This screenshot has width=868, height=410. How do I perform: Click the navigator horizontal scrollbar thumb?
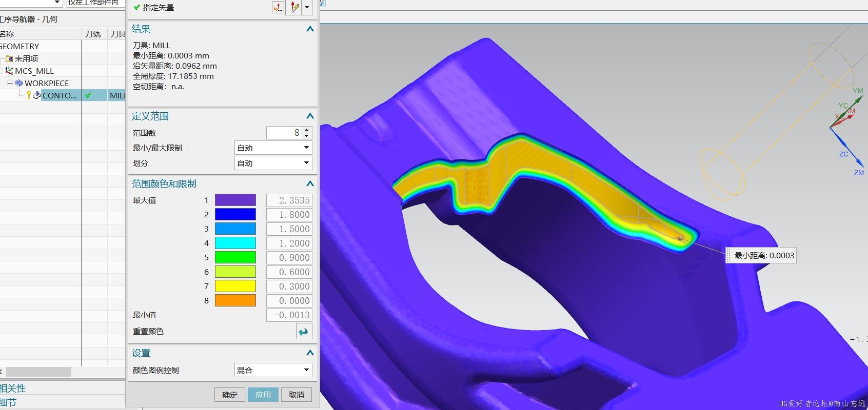tap(38, 372)
